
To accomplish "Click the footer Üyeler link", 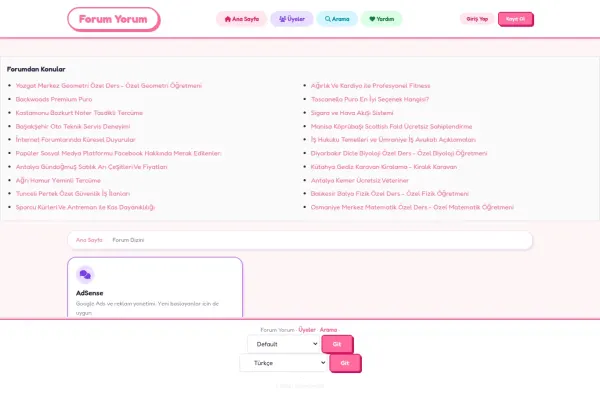I will click(x=307, y=330).
